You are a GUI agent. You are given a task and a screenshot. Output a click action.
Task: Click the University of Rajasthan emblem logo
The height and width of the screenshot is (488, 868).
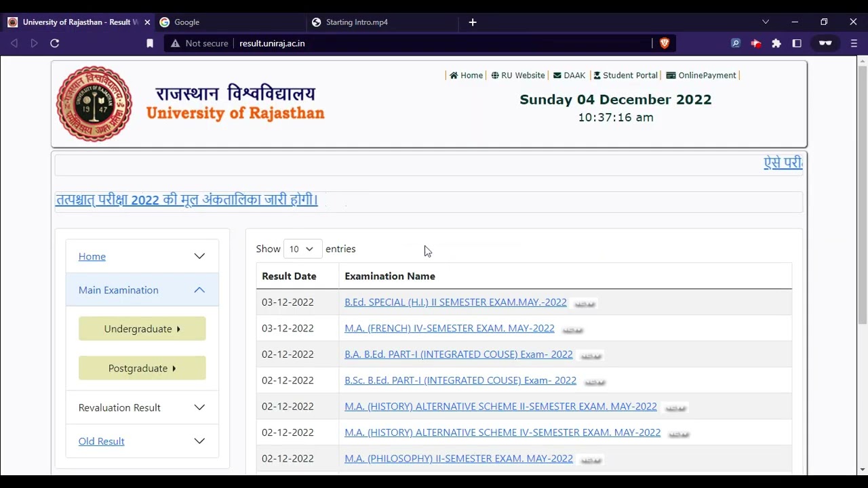click(94, 104)
